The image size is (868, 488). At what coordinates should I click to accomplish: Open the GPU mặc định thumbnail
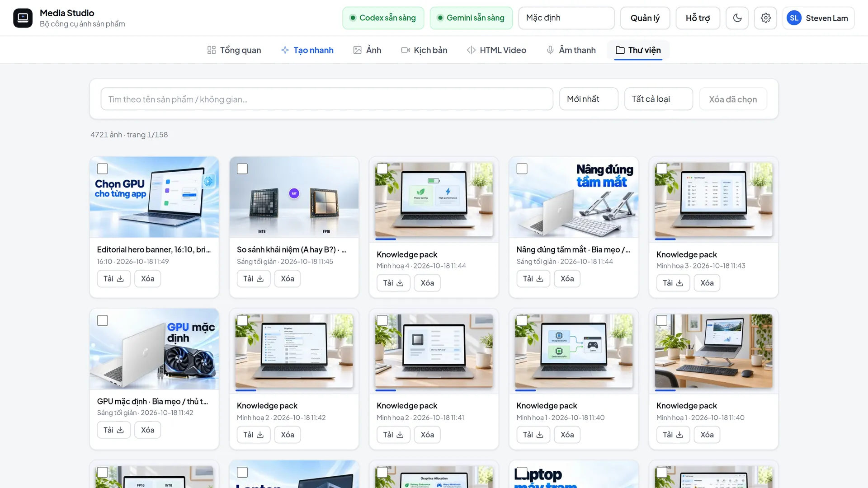pyautogui.click(x=154, y=349)
